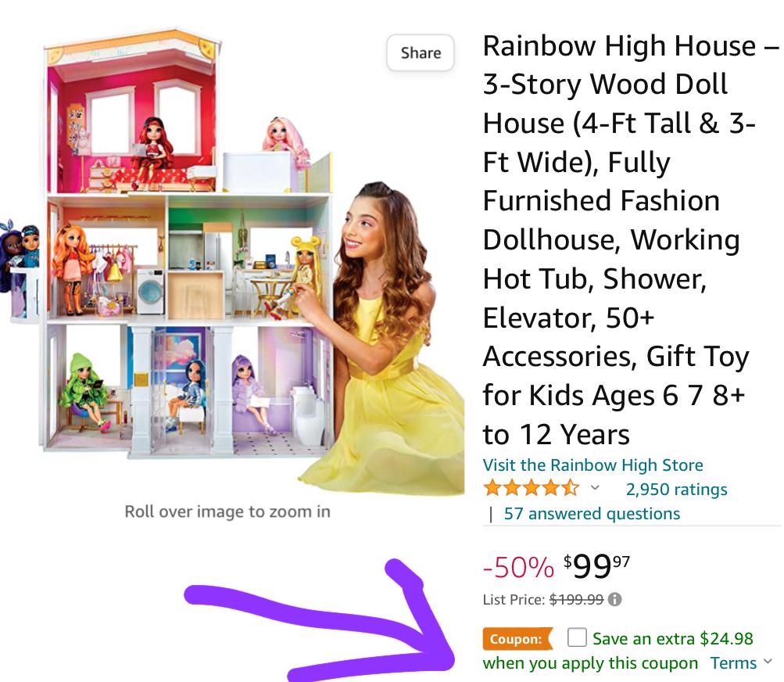Click the crossed-out $199.99 list price

pos(577,599)
